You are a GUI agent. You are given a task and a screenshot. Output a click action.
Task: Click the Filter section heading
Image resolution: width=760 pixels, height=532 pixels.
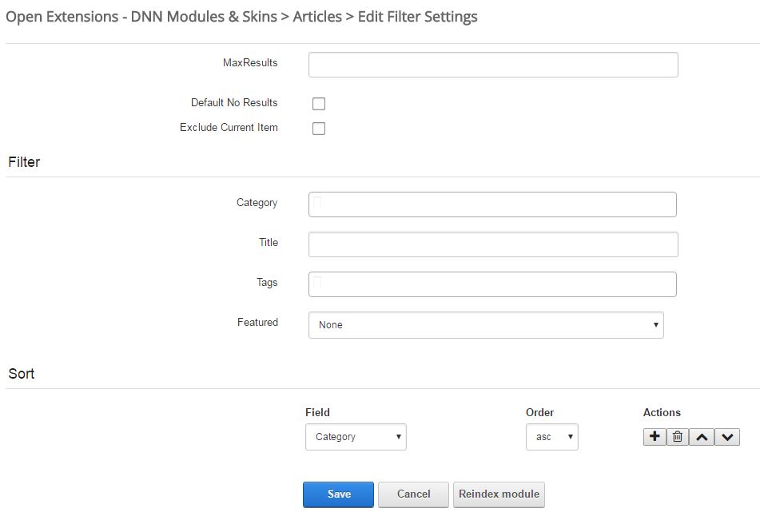point(24,162)
